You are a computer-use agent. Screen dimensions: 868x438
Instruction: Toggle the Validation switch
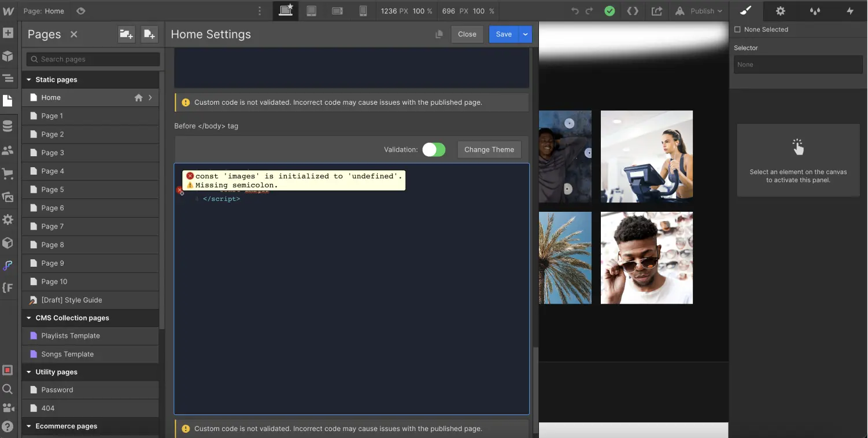[x=434, y=150]
